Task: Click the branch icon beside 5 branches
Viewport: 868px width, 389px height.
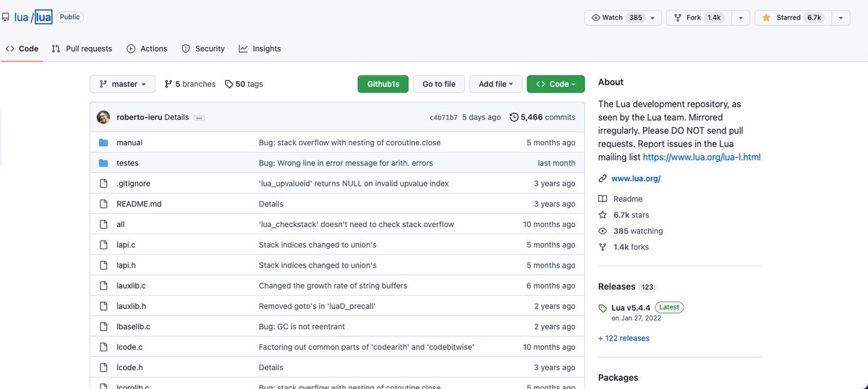Action: (x=169, y=84)
